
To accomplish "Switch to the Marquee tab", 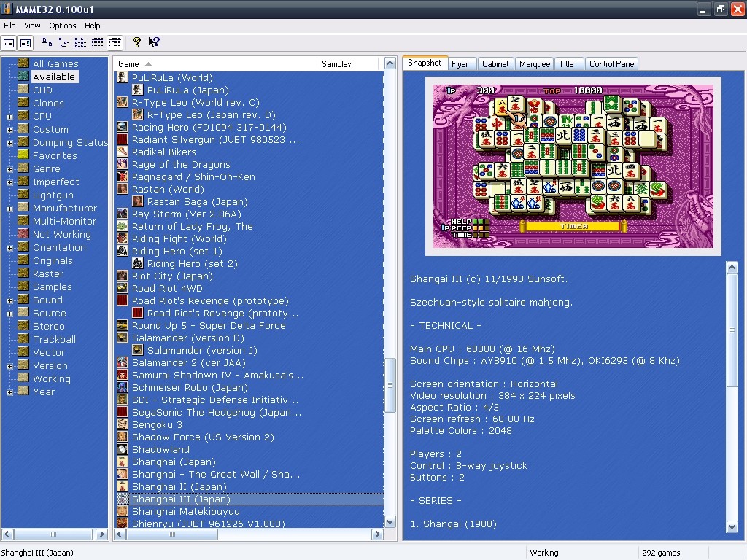I will click(x=535, y=64).
